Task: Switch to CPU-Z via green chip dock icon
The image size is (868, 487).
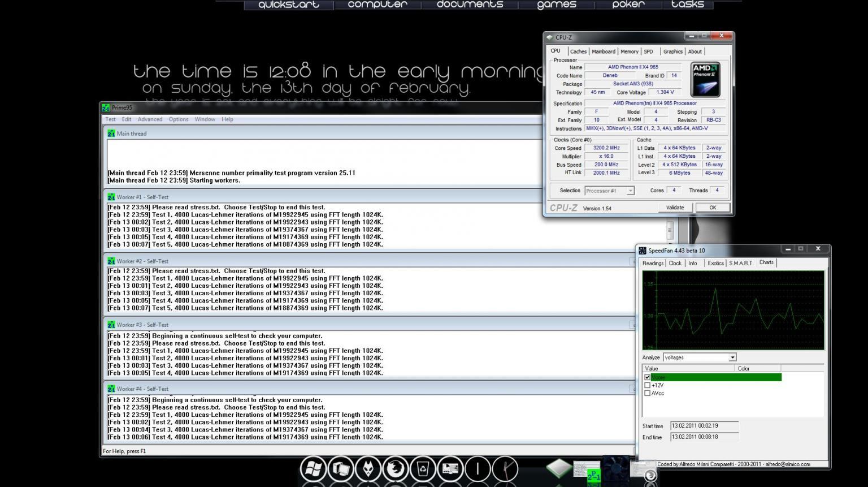Action: pos(559,469)
